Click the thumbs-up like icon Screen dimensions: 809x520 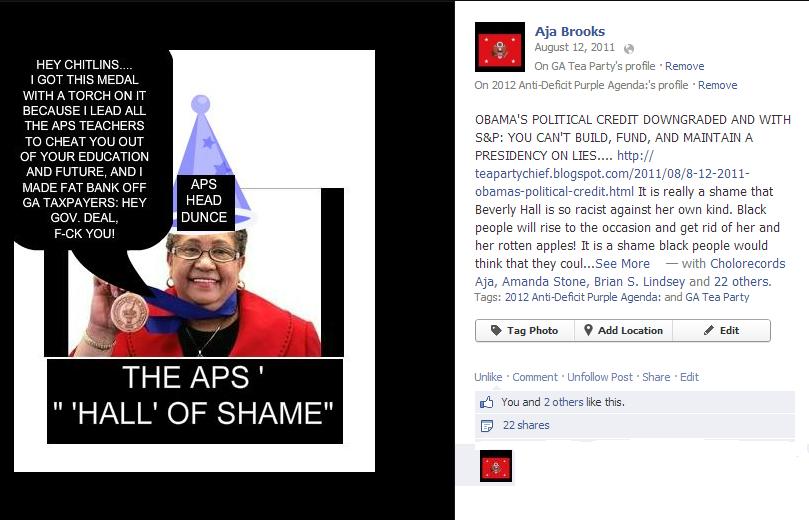click(x=487, y=402)
